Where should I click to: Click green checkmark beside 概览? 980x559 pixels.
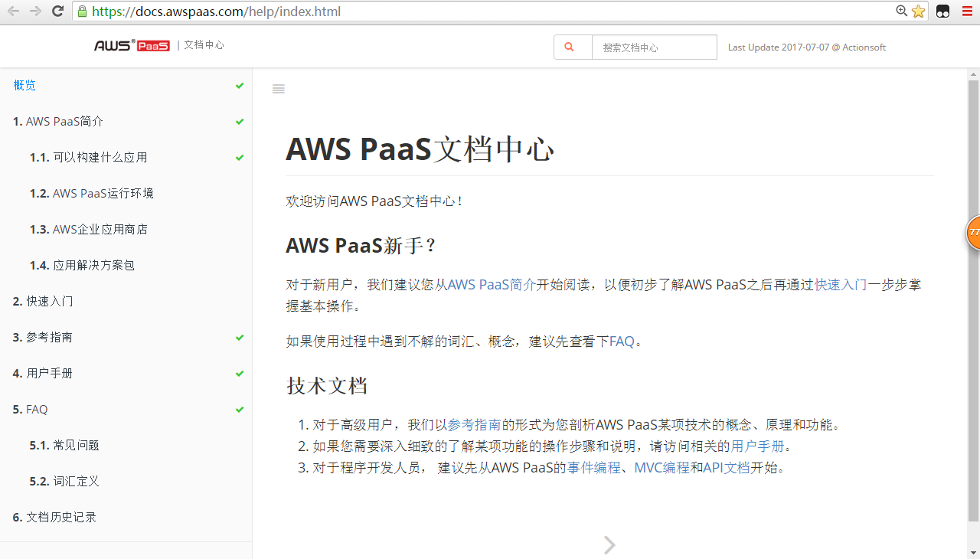[x=240, y=86]
